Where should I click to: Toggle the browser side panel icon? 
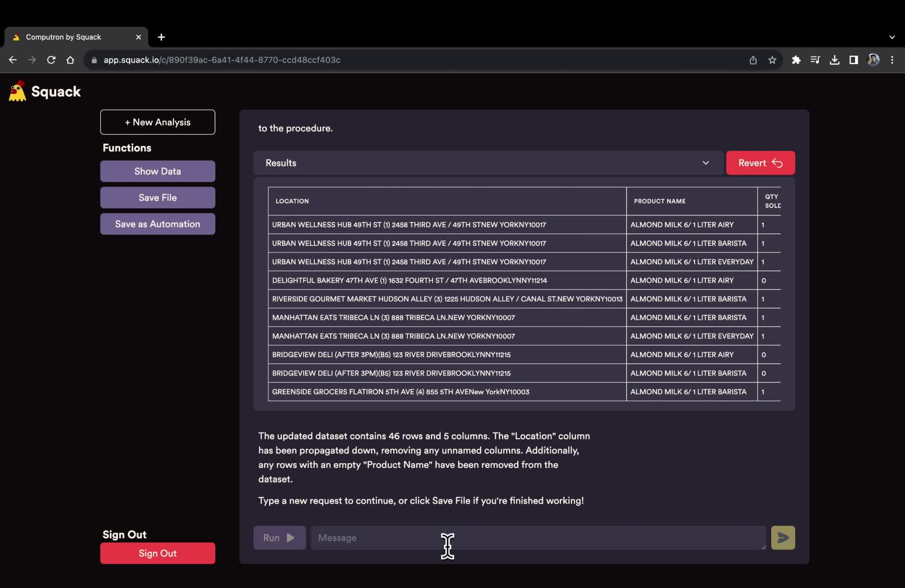(x=853, y=60)
